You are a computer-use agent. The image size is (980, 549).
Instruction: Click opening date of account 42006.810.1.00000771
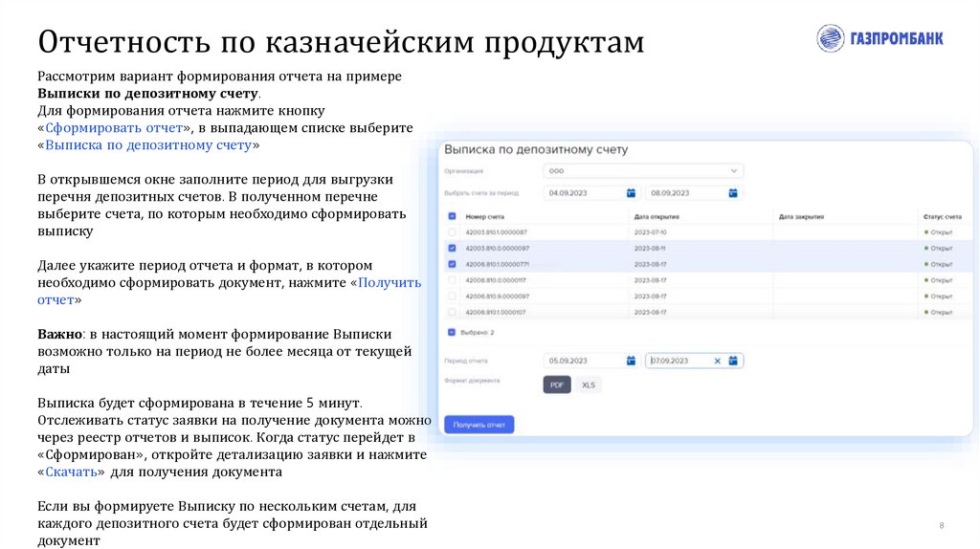pyautogui.click(x=650, y=264)
